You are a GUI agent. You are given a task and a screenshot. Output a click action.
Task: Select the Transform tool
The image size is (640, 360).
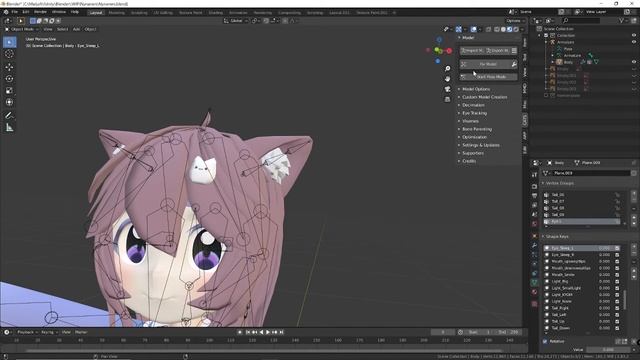[x=9, y=102]
